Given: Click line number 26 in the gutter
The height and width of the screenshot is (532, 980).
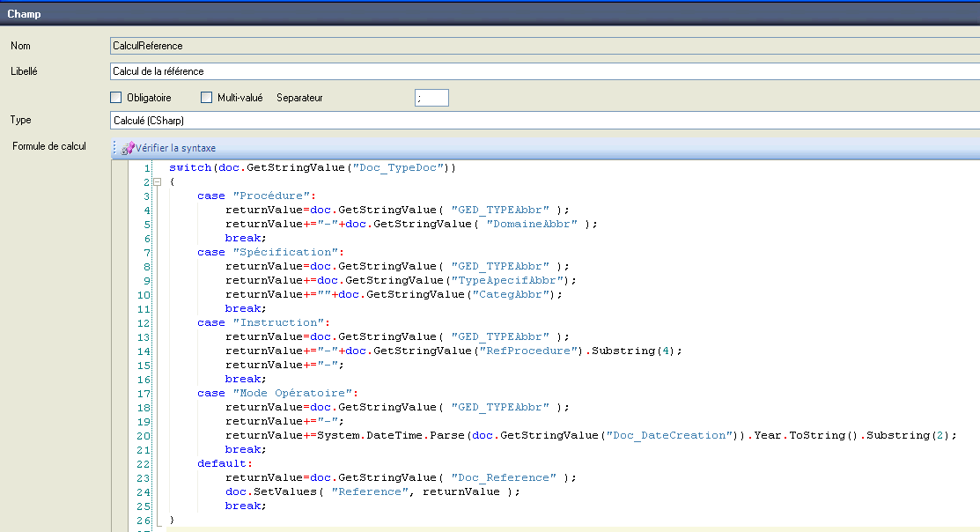Looking at the screenshot, I should [143, 520].
